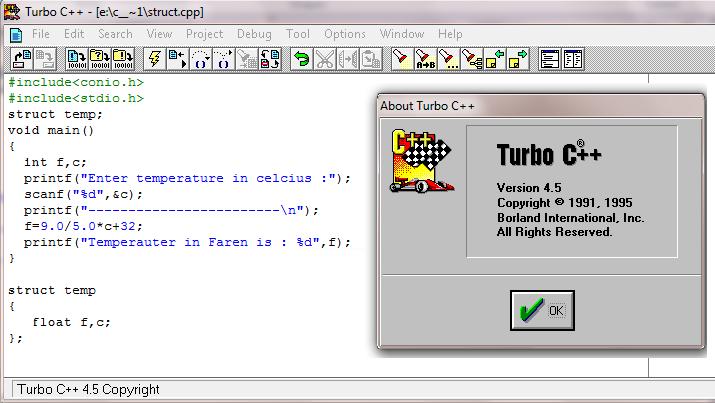
Task: Open the Options menu
Action: pos(345,34)
